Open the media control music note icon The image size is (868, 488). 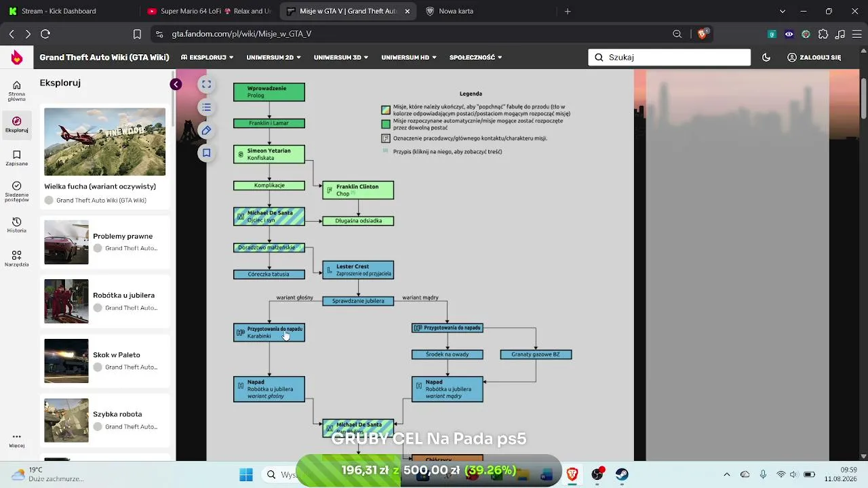[x=840, y=34]
